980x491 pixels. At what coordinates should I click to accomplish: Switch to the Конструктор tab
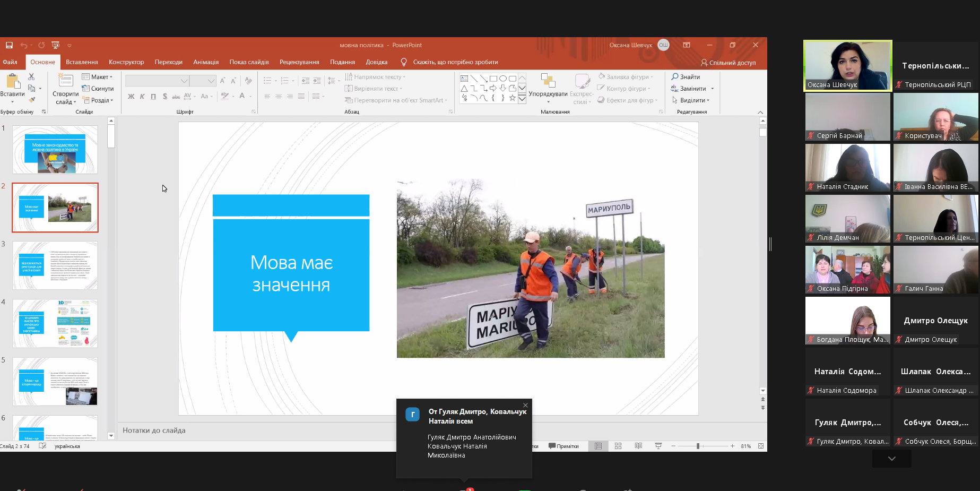coord(126,62)
